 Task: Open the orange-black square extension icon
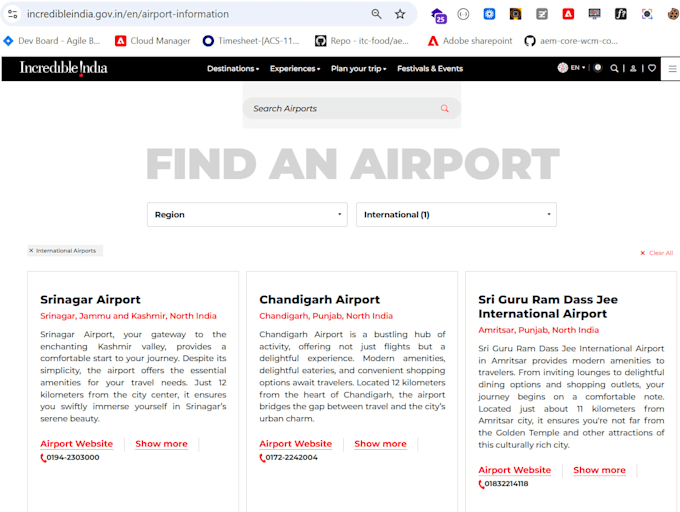pos(515,14)
